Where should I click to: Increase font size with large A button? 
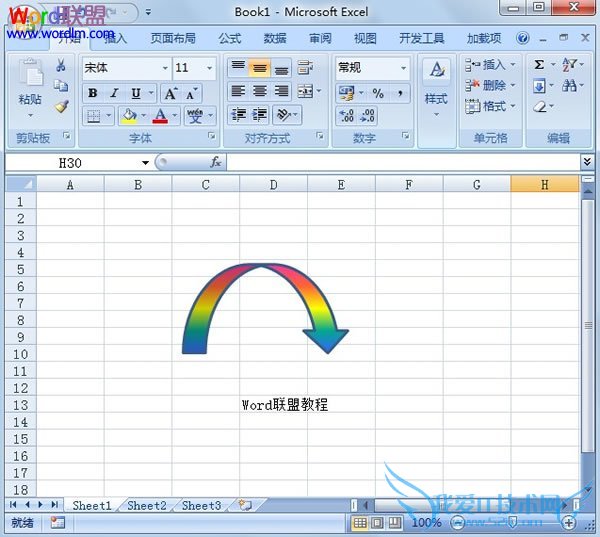pos(171,93)
